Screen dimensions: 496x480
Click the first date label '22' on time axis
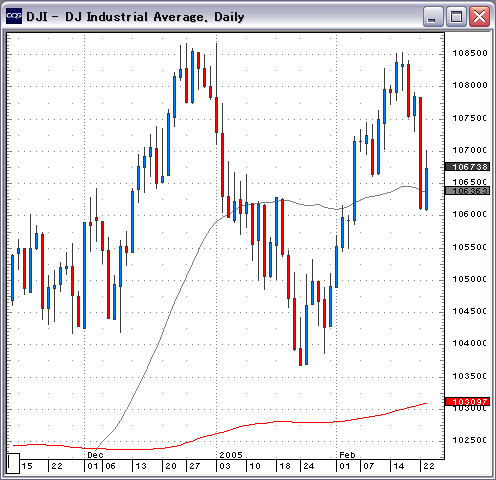[57, 466]
